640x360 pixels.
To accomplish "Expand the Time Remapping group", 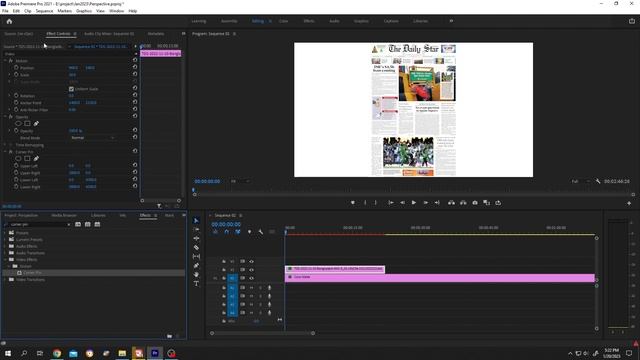I will (5, 144).
